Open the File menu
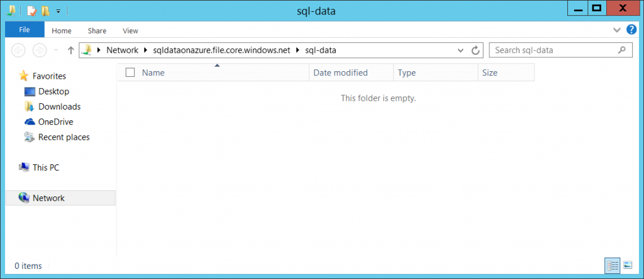644x279 pixels. (x=25, y=30)
